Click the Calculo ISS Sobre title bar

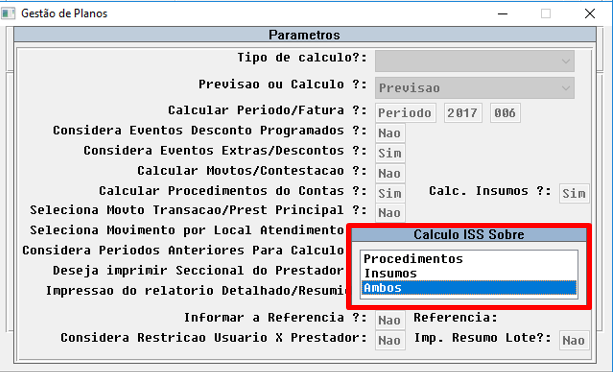pos(469,234)
